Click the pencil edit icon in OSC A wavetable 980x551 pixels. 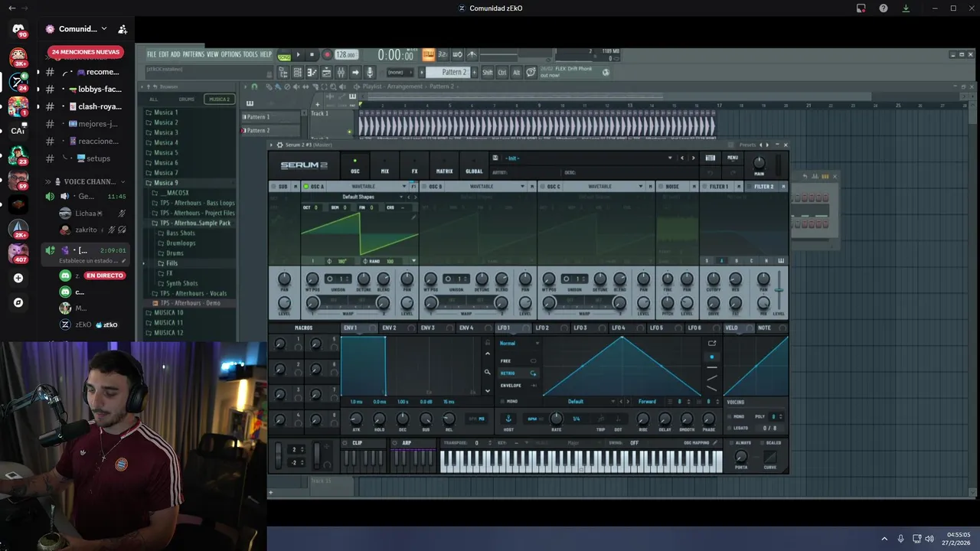click(414, 217)
